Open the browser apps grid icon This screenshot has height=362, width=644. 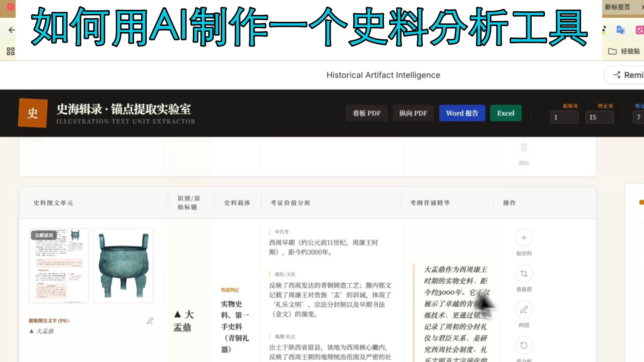coord(11,51)
